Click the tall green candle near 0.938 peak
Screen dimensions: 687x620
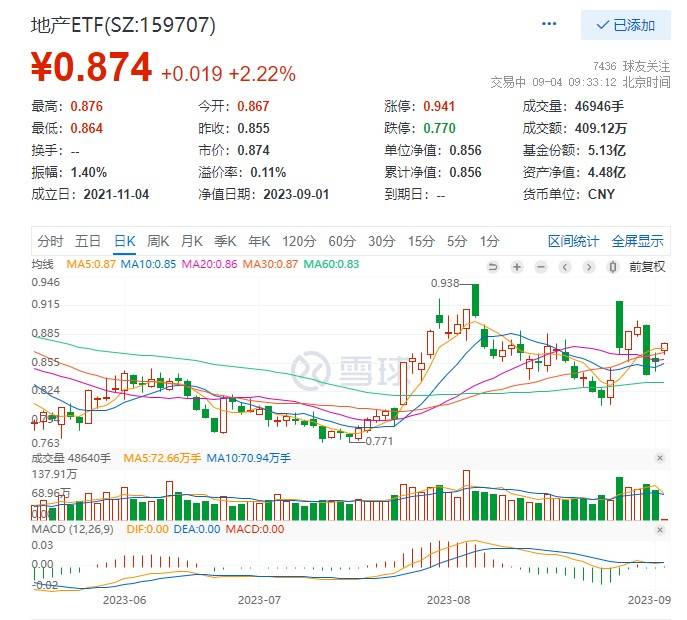(x=476, y=301)
